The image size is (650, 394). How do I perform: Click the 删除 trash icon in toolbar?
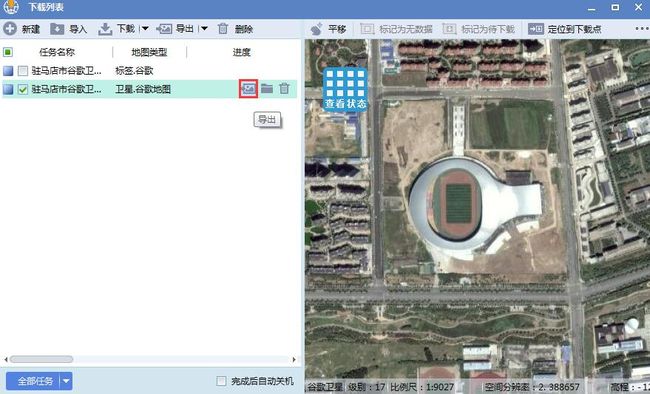pos(223,29)
